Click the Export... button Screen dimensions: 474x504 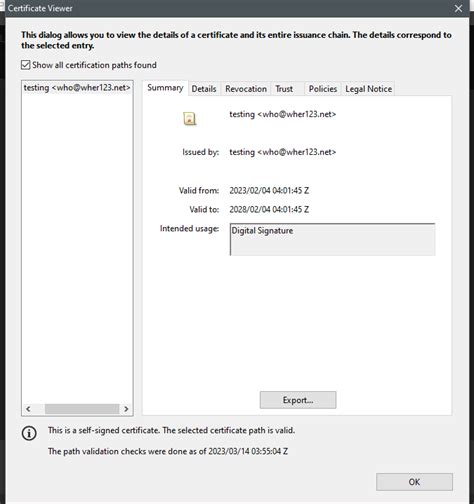(x=298, y=400)
